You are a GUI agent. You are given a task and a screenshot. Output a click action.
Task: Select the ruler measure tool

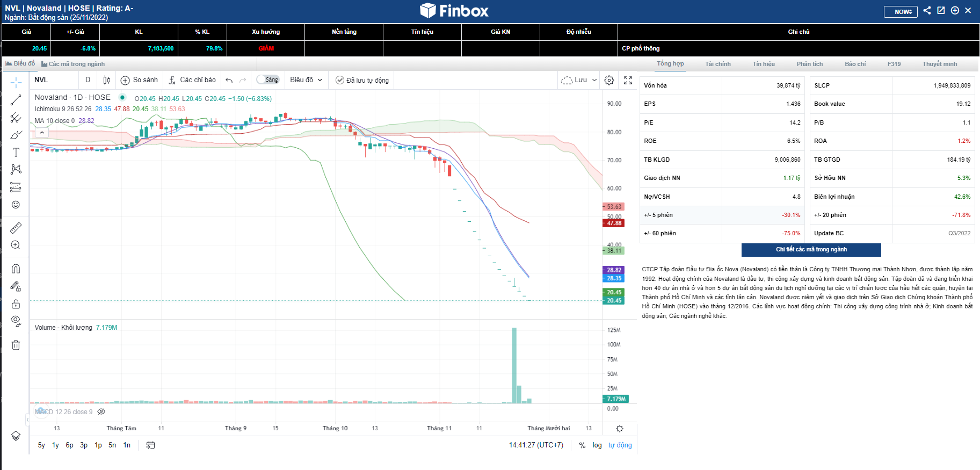[x=16, y=228]
